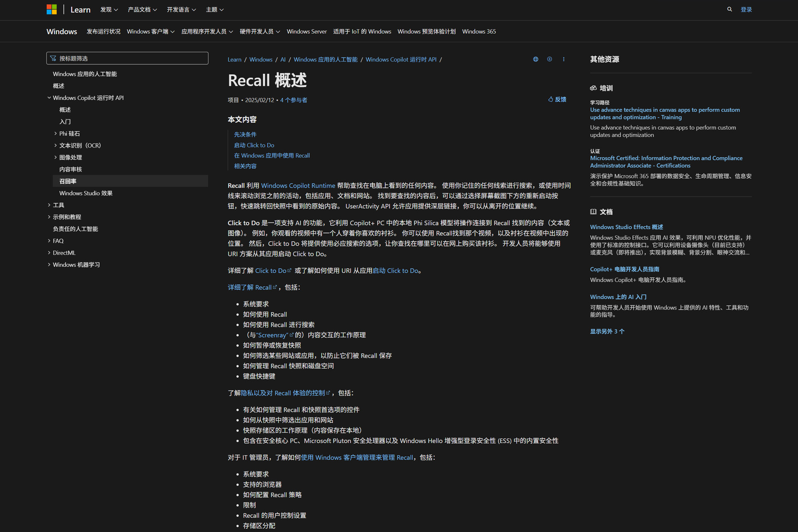This screenshot has height=532, width=798.
Task: Open 启动 Click to Do inline link
Action: click(395, 271)
